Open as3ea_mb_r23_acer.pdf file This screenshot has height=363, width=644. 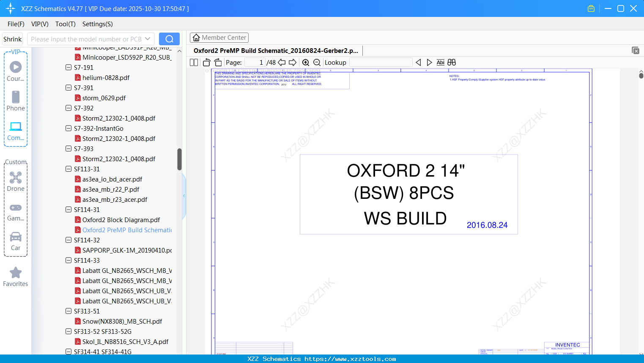click(115, 200)
